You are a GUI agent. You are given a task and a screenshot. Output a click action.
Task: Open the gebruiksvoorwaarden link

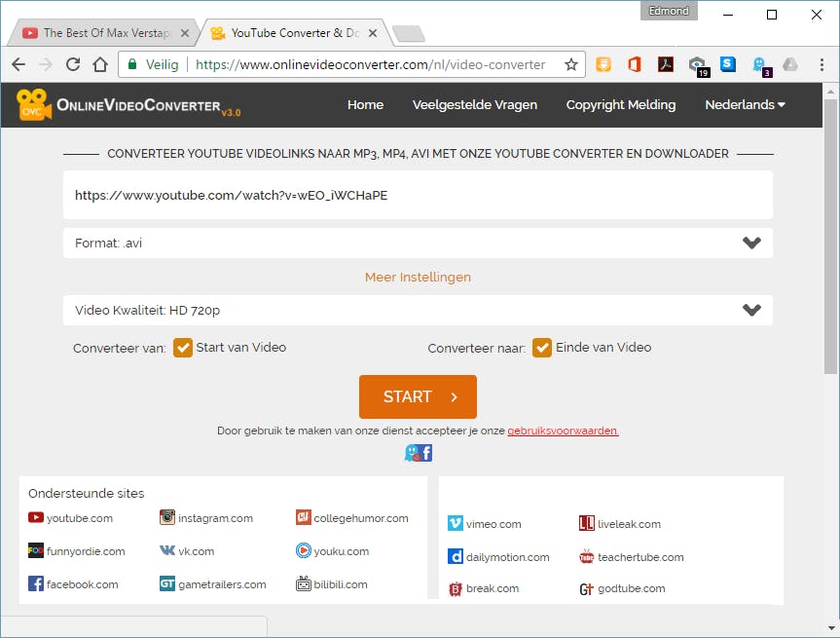click(x=563, y=431)
